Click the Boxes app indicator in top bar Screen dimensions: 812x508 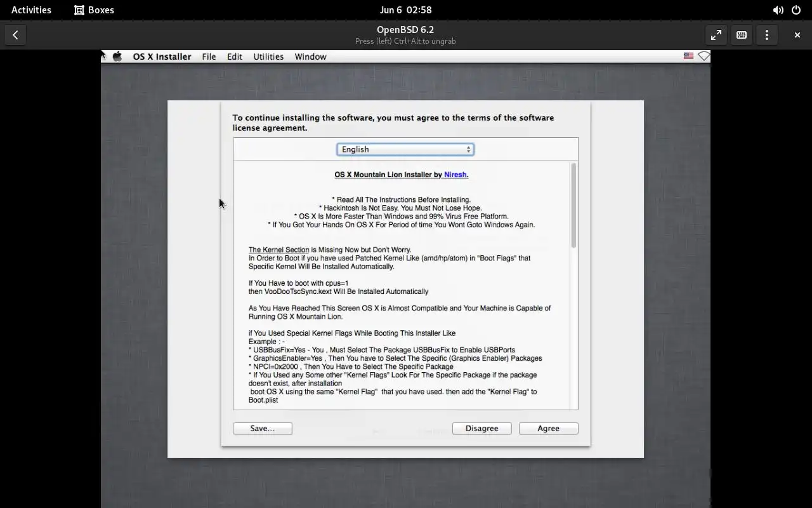coord(94,10)
